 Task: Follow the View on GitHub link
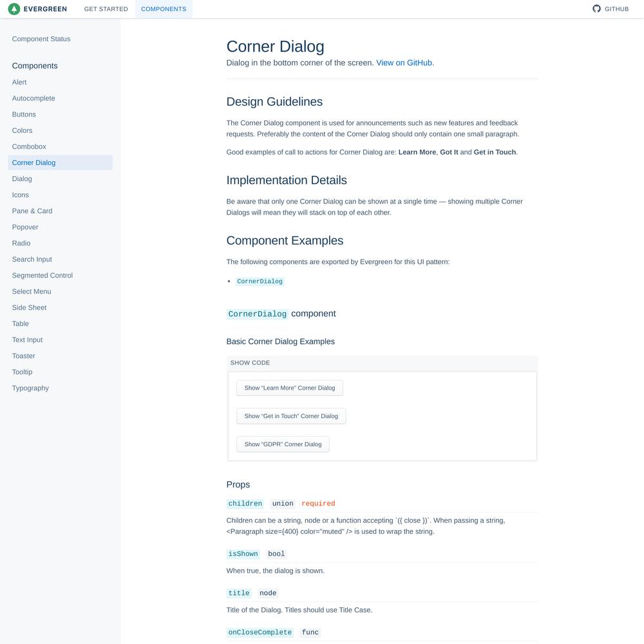coord(404,63)
